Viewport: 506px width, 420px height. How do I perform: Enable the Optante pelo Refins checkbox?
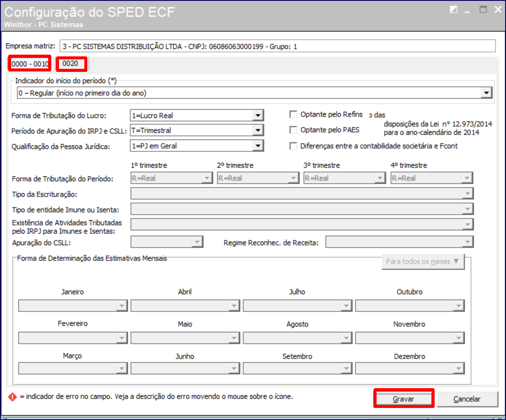(293, 114)
